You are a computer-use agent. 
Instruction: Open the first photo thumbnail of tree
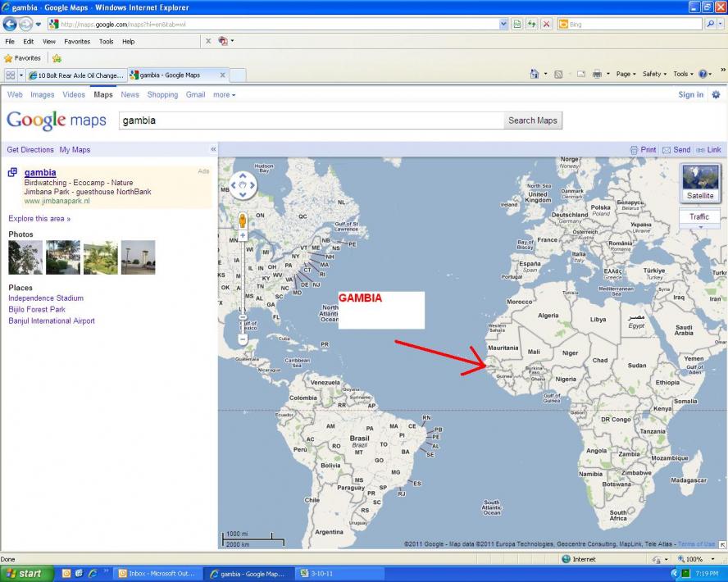click(x=25, y=257)
